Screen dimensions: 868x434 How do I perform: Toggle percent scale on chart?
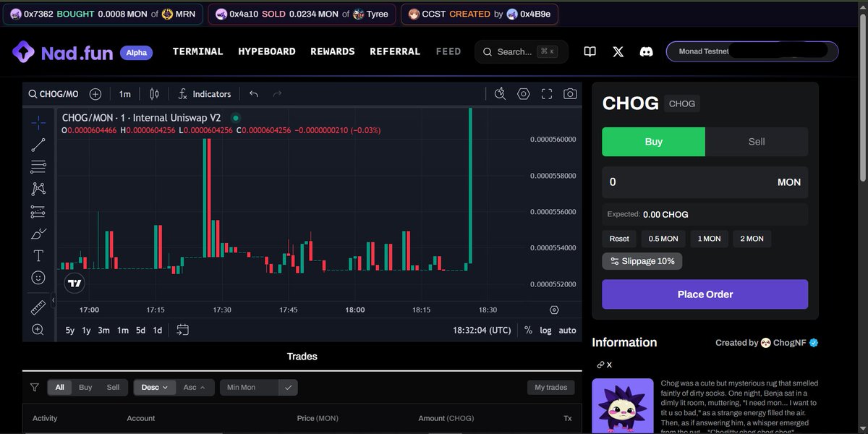pos(528,330)
